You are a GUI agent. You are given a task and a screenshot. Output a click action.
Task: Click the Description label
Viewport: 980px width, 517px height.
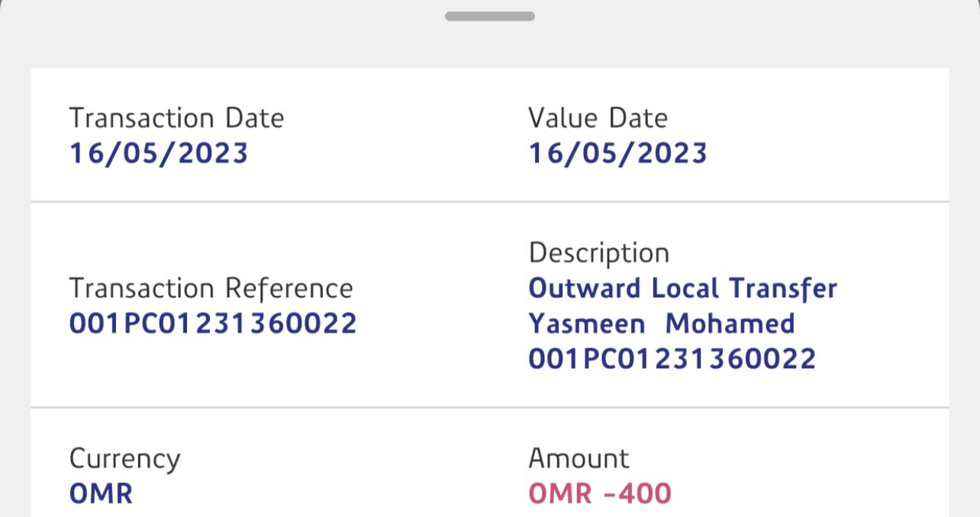click(598, 253)
